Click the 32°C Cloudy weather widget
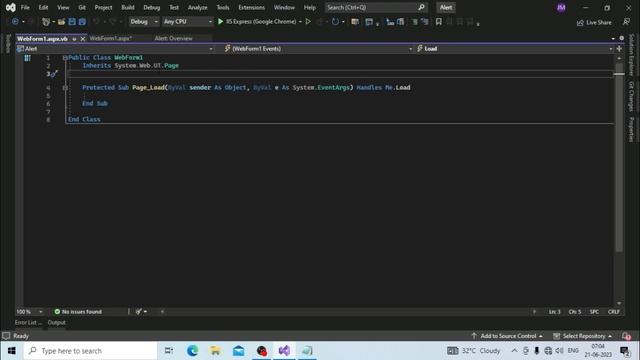 [473, 351]
